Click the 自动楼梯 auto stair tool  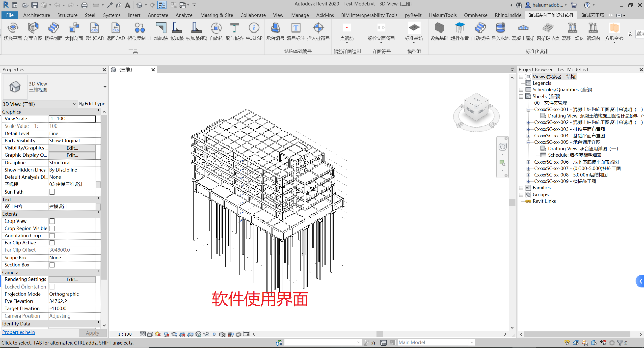[x=480, y=28]
